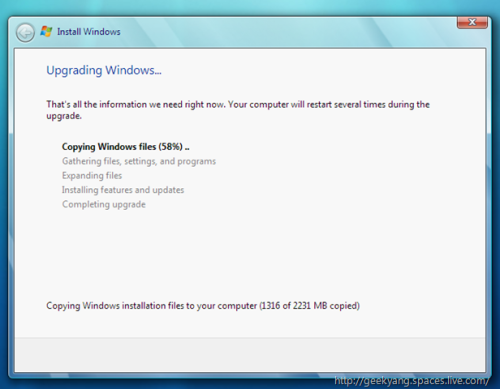Click the "Completing upgrade" step
The image size is (500, 389).
pyautogui.click(x=104, y=204)
